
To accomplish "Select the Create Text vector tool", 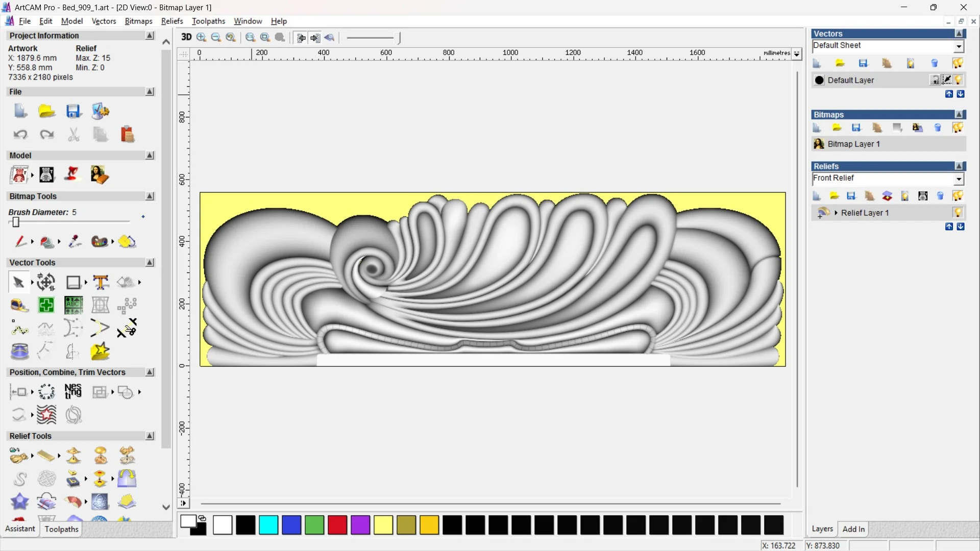I will (101, 282).
